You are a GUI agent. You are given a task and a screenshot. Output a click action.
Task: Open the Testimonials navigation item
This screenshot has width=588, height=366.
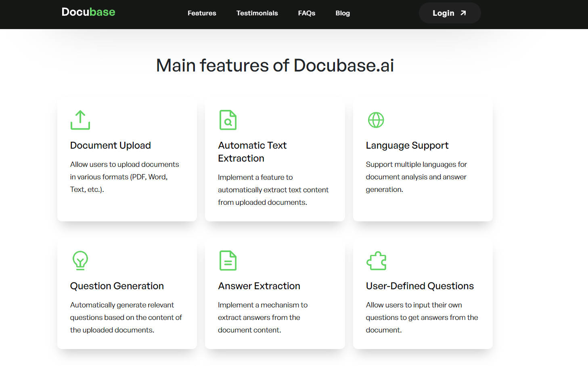click(x=257, y=13)
